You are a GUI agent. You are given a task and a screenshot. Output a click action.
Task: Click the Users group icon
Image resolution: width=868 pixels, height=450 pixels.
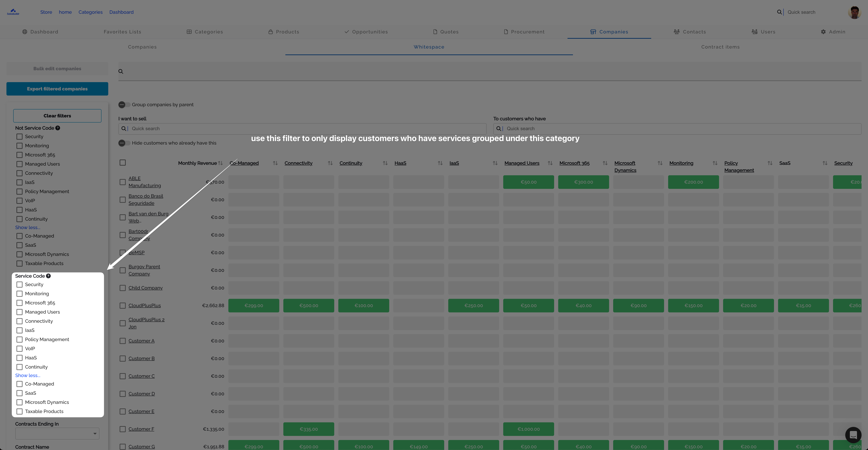click(754, 32)
